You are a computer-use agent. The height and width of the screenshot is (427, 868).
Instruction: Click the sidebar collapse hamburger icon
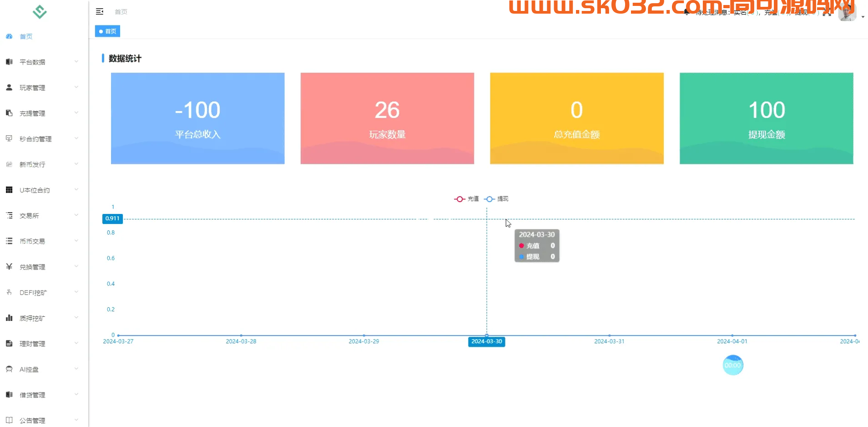[100, 12]
